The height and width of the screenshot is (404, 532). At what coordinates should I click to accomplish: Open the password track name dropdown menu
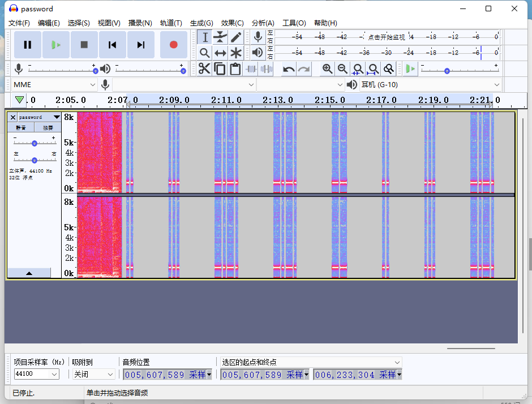pyautogui.click(x=39, y=117)
